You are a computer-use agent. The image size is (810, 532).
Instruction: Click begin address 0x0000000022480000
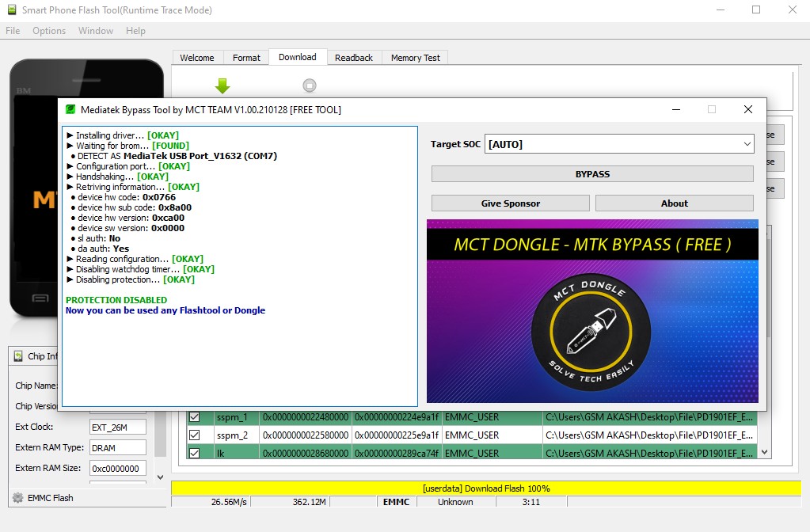[x=306, y=417]
